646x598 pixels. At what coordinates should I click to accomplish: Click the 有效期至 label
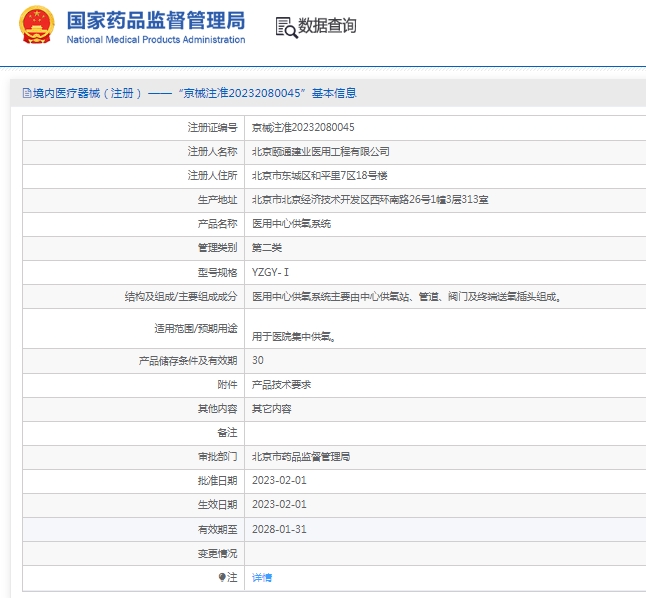pyautogui.click(x=218, y=529)
